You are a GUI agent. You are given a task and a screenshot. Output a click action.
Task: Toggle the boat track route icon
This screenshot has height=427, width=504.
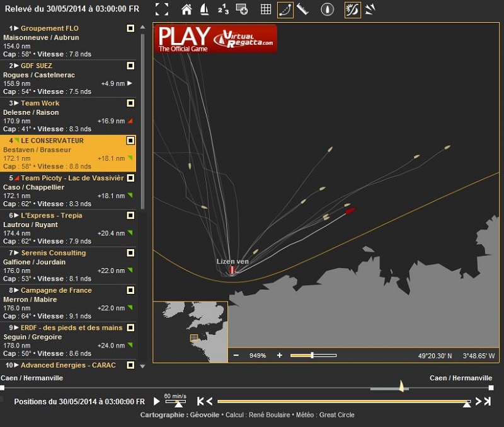click(285, 9)
